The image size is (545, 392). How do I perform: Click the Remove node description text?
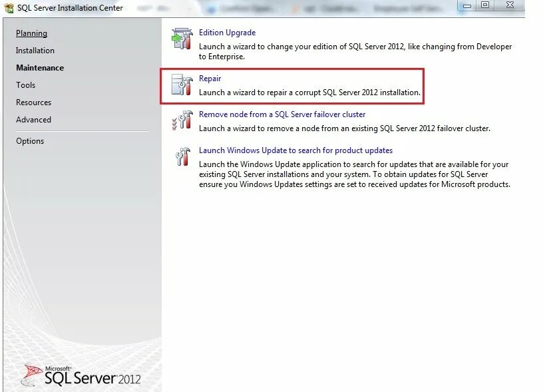[x=345, y=128]
